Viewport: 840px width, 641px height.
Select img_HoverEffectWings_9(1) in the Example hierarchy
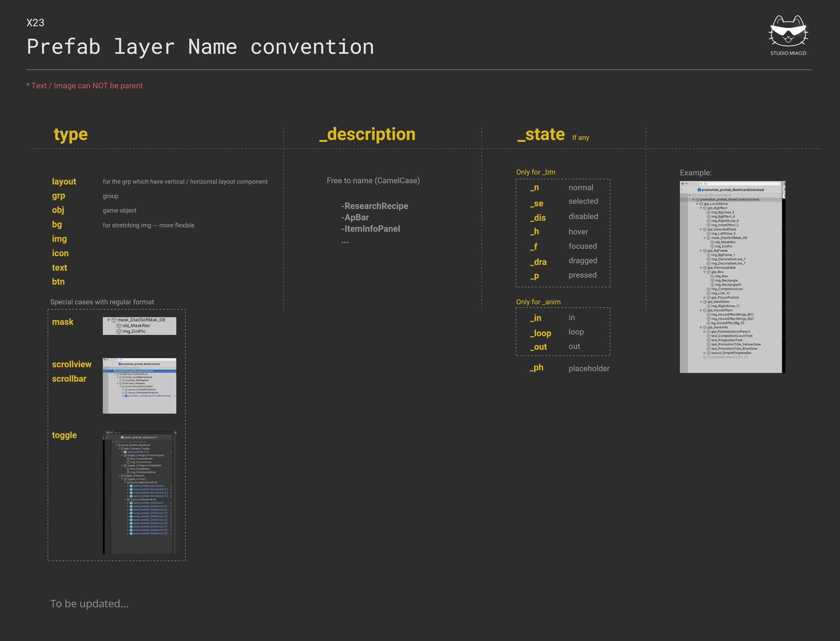point(732,315)
